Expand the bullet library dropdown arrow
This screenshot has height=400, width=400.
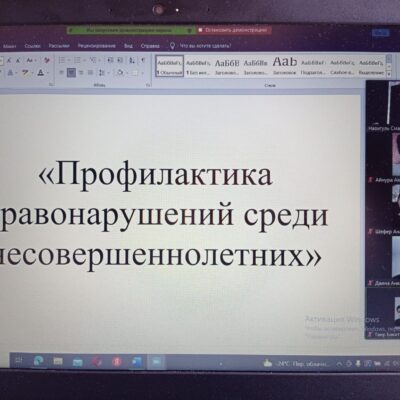point(68,60)
